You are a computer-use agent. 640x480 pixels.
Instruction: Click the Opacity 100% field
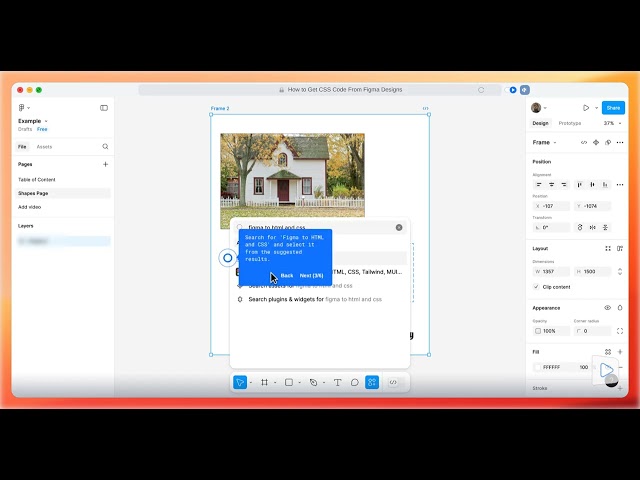point(551,331)
